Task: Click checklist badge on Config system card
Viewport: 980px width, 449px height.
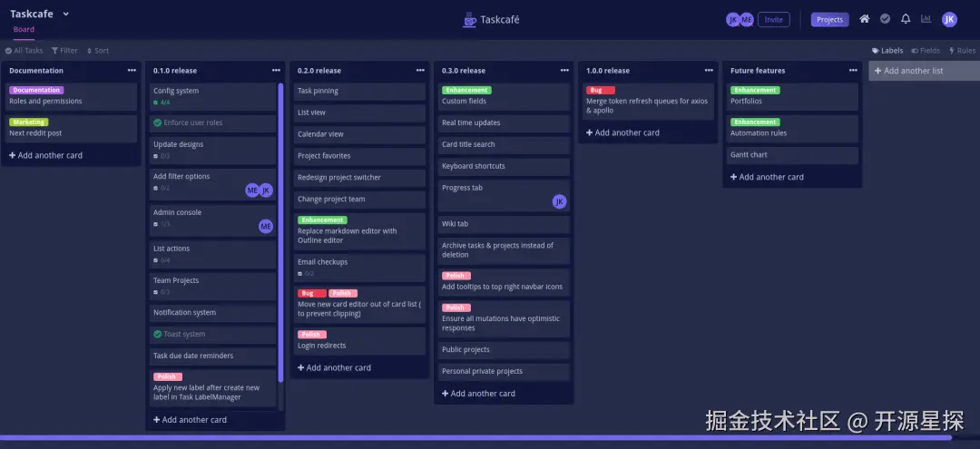Action: click(162, 102)
